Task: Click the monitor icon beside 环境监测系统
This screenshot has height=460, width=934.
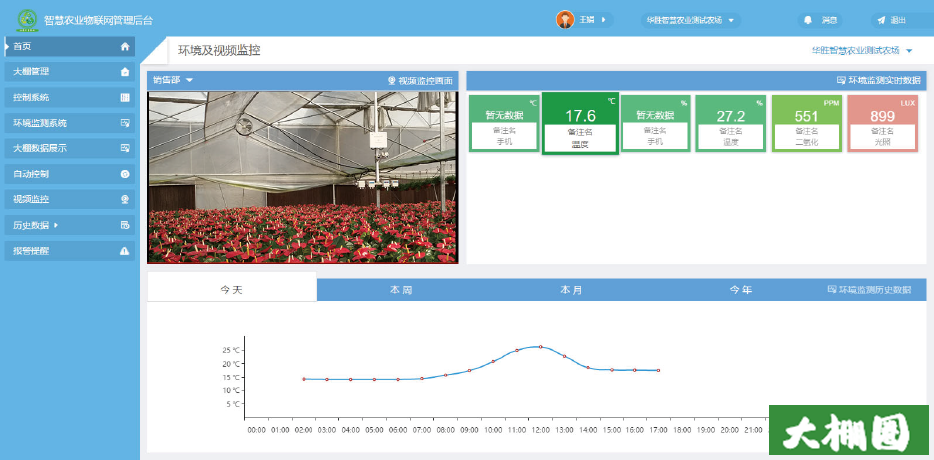Action: coord(124,123)
